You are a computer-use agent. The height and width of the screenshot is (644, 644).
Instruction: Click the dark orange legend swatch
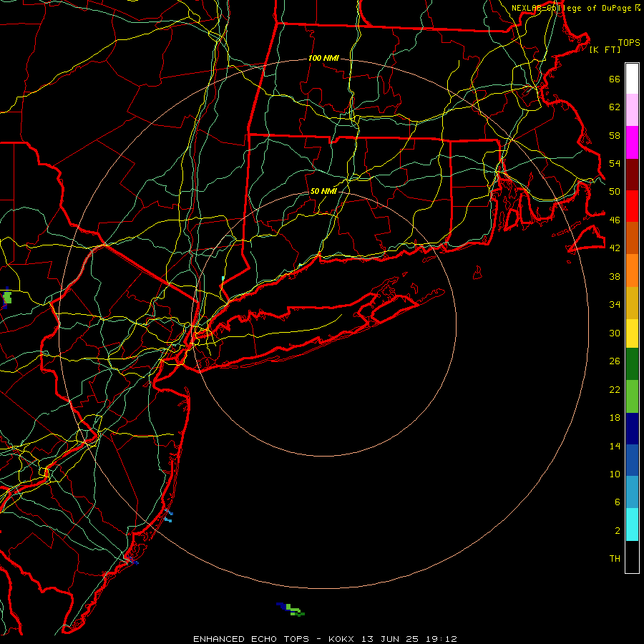click(x=632, y=238)
